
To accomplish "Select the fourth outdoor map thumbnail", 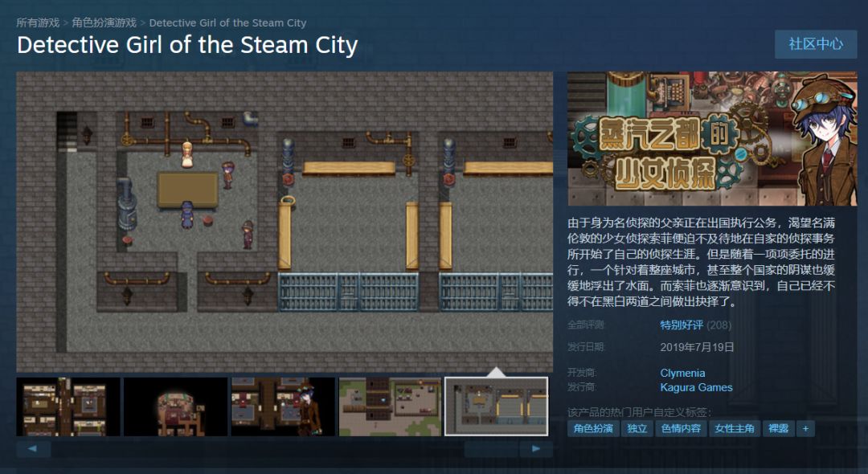I will click(391, 407).
